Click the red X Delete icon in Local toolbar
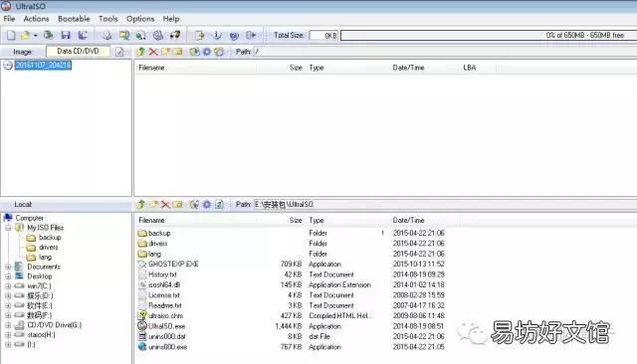The width and height of the screenshot is (637, 364). [x=165, y=204]
